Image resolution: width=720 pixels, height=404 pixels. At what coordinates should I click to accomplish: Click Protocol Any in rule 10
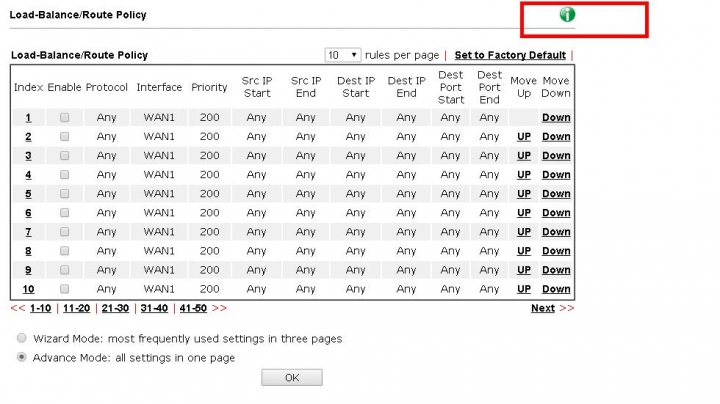coord(107,289)
